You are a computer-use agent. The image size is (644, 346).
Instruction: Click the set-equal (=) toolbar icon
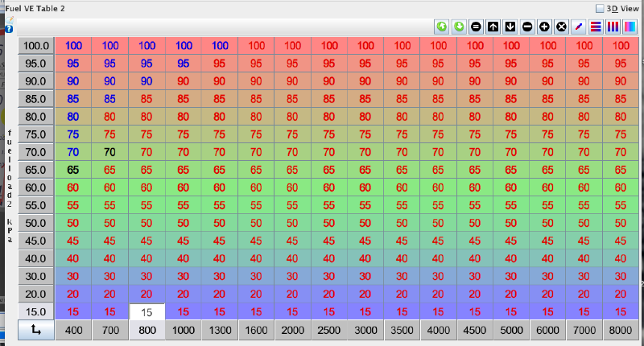pos(476,27)
